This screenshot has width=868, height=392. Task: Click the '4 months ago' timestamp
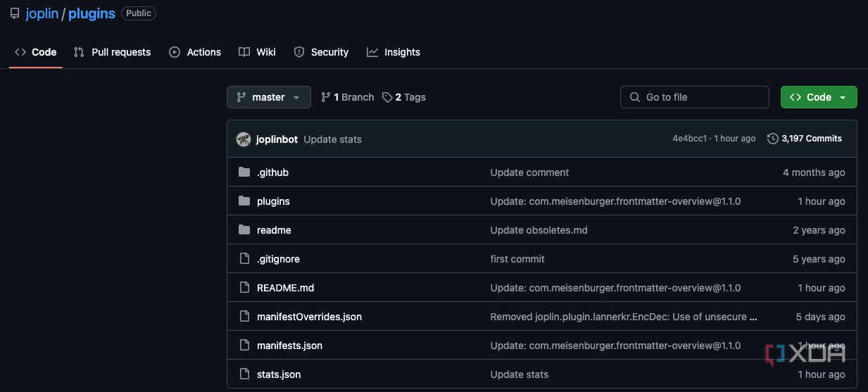coord(814,172)
